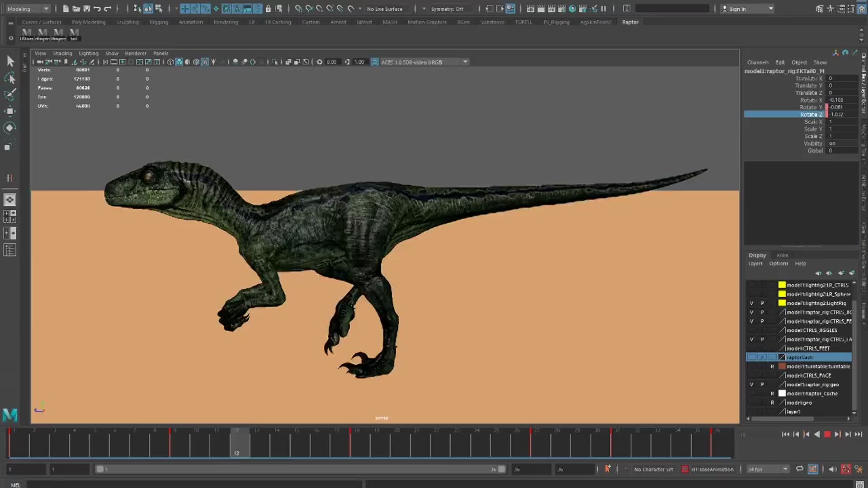Screen dimensions: 868x488
Task: Open the Outliner icon in the left sidebar
Action: tap(10, 250)
